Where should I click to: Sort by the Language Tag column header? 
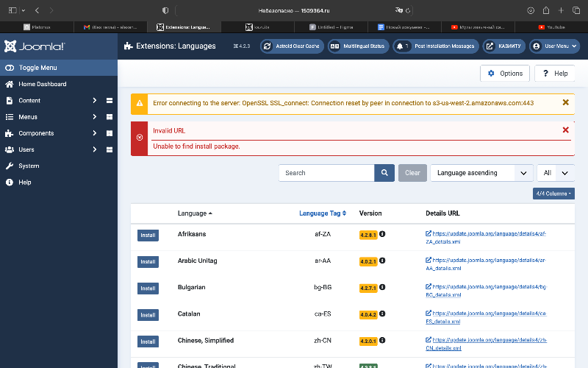(323, 213)
